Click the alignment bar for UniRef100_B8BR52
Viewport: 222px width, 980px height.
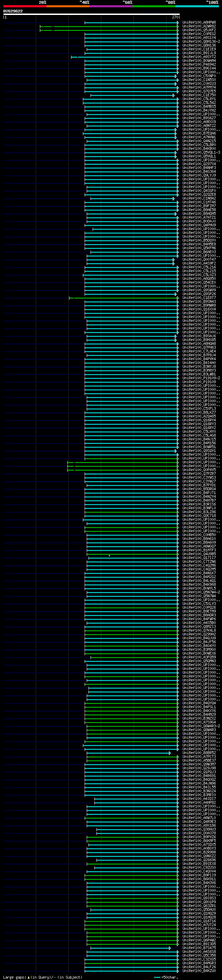pos(129,753)
